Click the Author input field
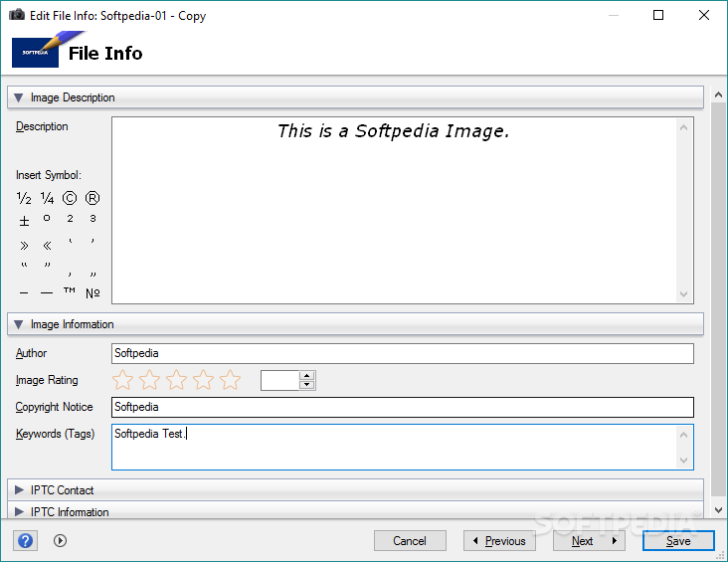 coord(403,353)
